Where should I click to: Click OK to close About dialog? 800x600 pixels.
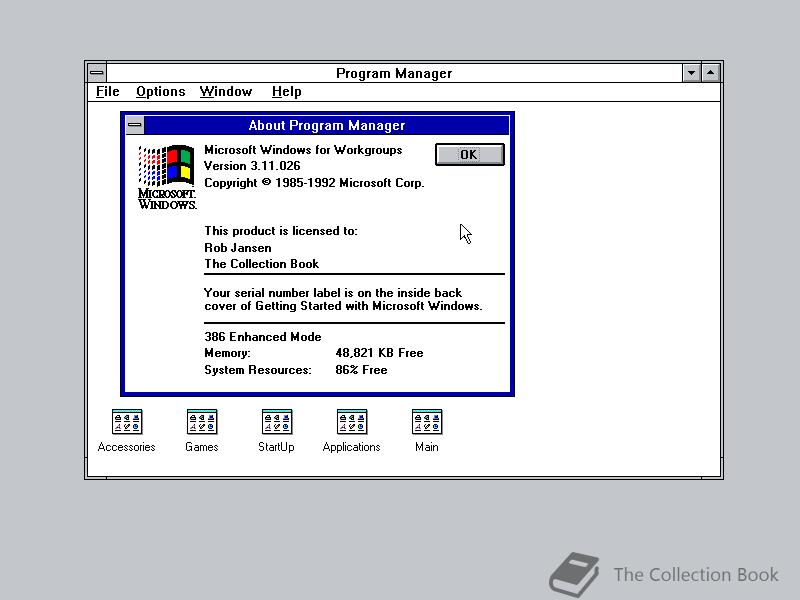(x=469, y=155)
